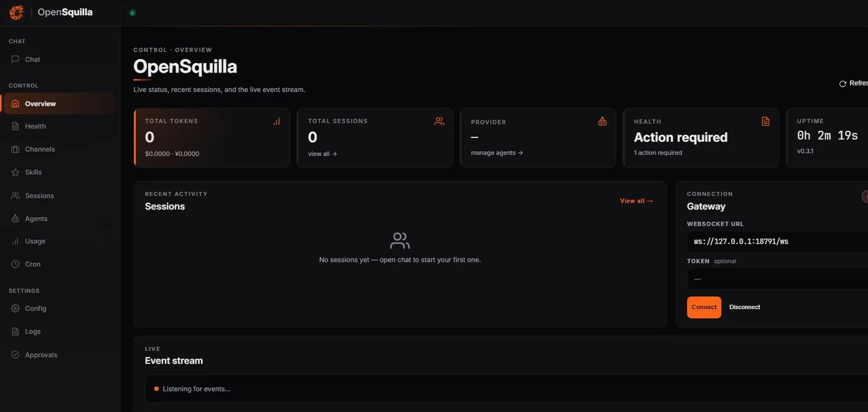Viewport: 868px width, 412px height.
Task: Click 'Listening for events...' text
Action: [x=197, y=389]
